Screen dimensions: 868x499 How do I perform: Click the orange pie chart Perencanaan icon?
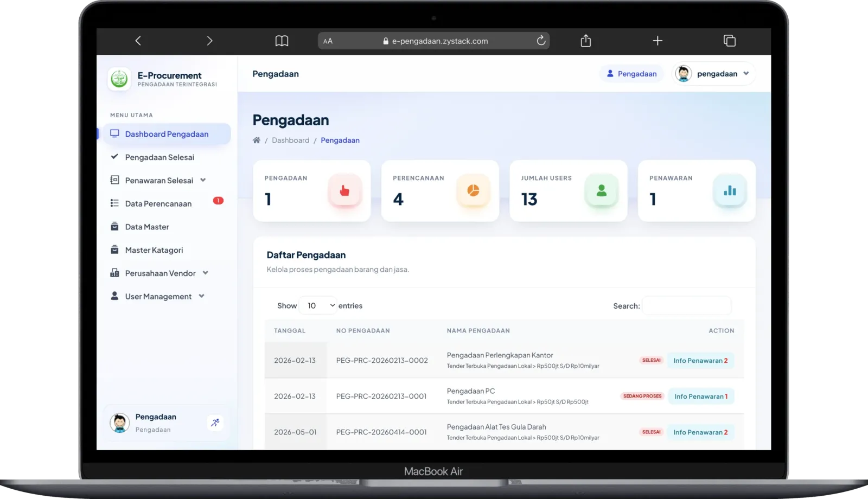click(473, 190)
